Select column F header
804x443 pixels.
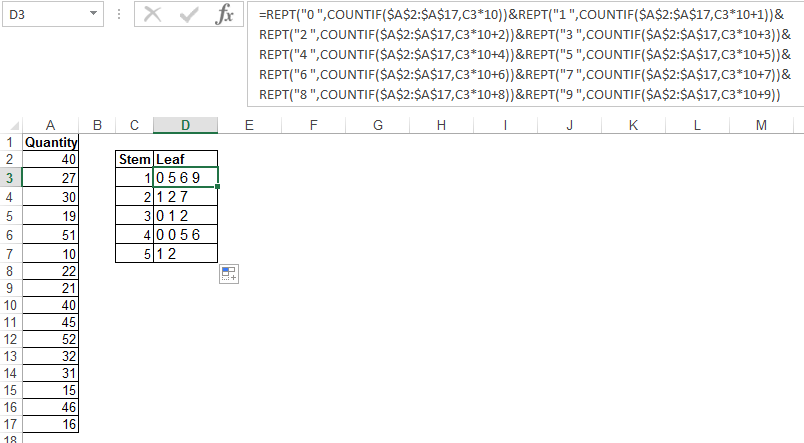[313, 126]
